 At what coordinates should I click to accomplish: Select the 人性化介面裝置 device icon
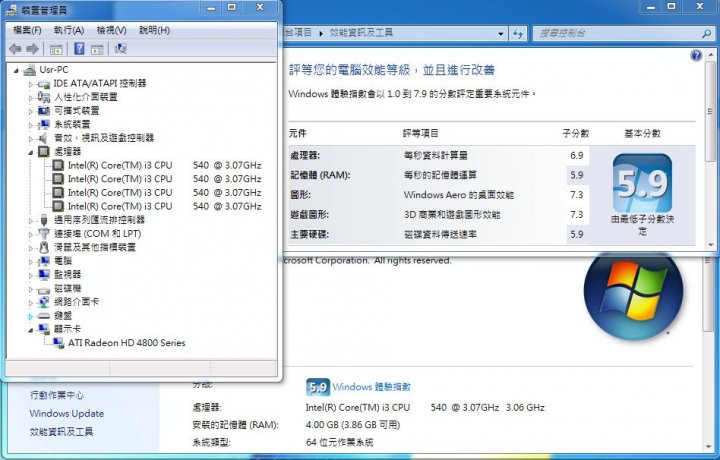44,97
